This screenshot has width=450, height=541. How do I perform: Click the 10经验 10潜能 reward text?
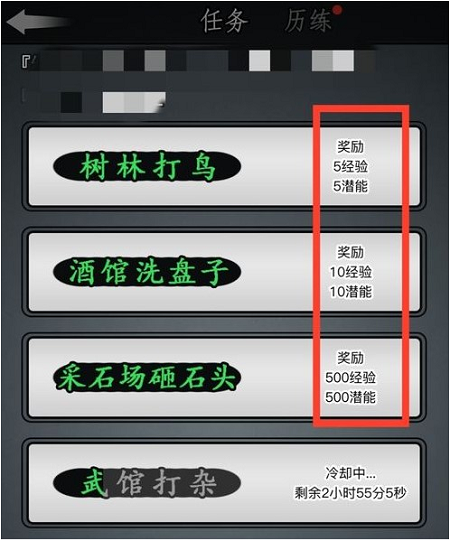pyautogui.click(x=350, y=282)
